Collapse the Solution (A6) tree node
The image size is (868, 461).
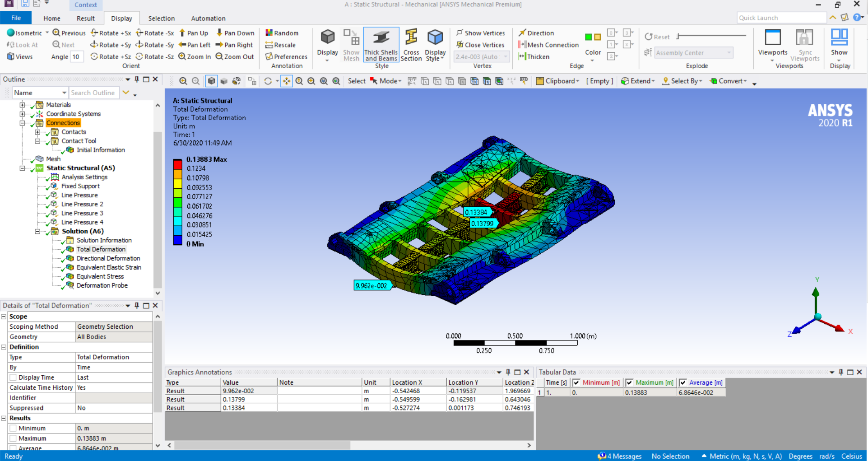[x=37, y=231]
